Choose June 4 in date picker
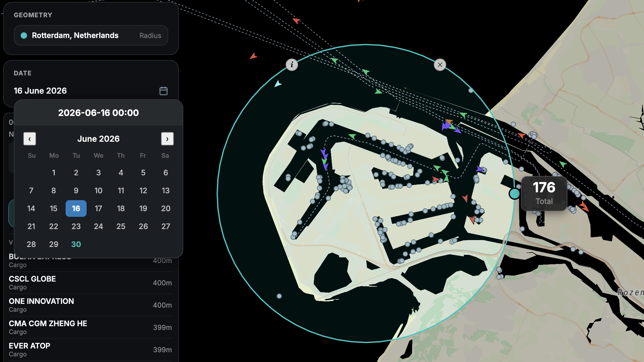The width and height of the screenshot is (644, 362). pos(121,173)
